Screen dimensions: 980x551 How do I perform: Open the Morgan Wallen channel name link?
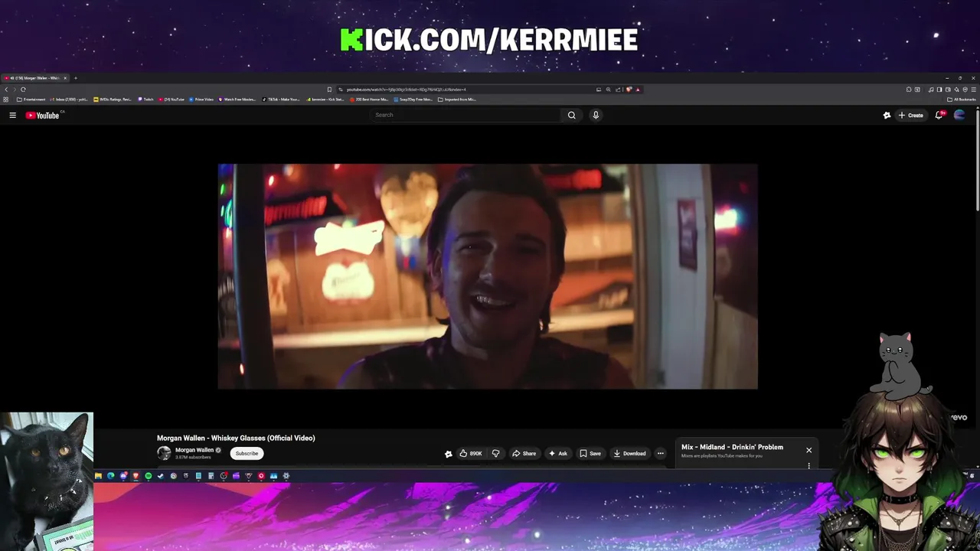pos(194,450)
